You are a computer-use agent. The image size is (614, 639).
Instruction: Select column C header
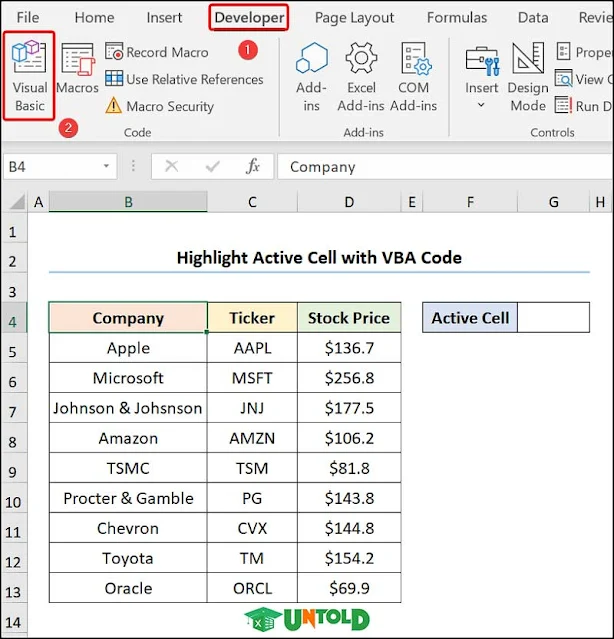(x=252, y=202)
